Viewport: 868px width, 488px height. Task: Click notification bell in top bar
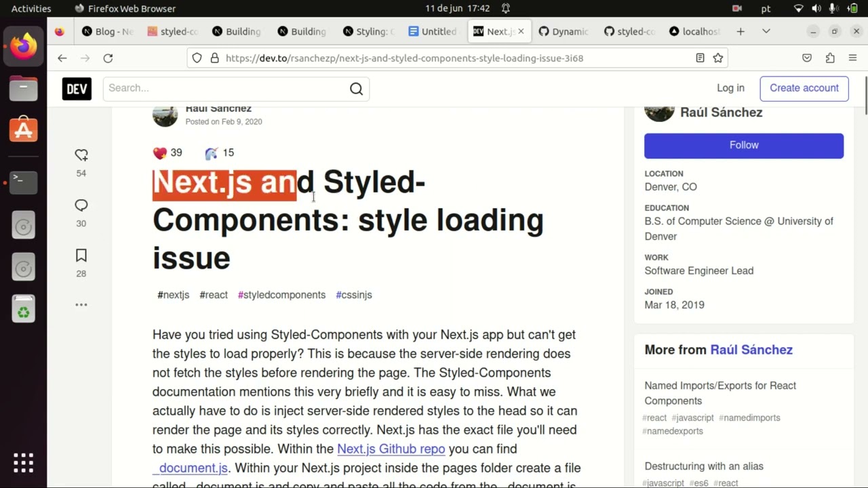pos(506,8)
